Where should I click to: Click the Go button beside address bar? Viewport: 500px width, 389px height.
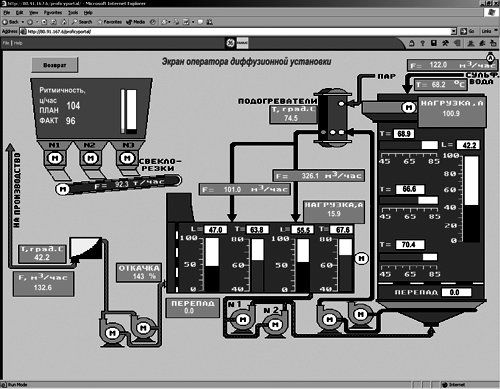tap(468, 31)
